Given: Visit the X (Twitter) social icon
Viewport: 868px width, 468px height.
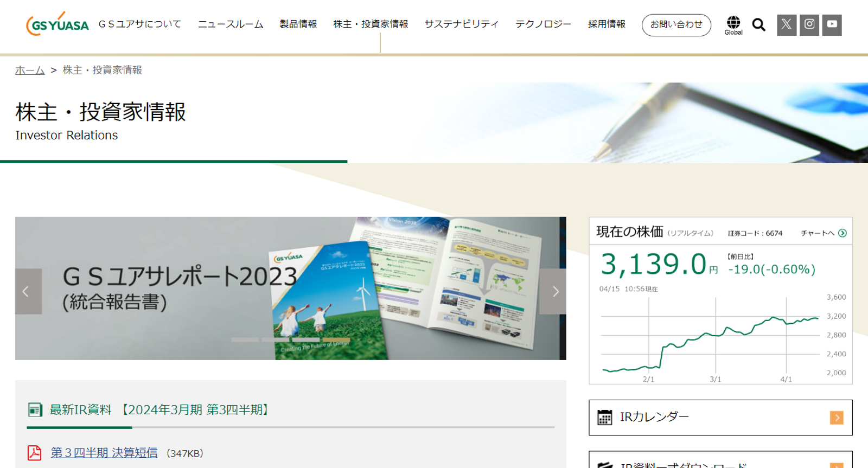Looking at the screenshot, I should click(787, 25).
